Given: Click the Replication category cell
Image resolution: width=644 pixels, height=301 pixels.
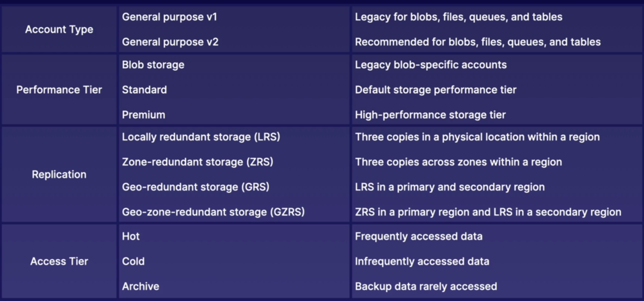Looking at the screenshot, I should pyautogui.click(x=59, y=174).
